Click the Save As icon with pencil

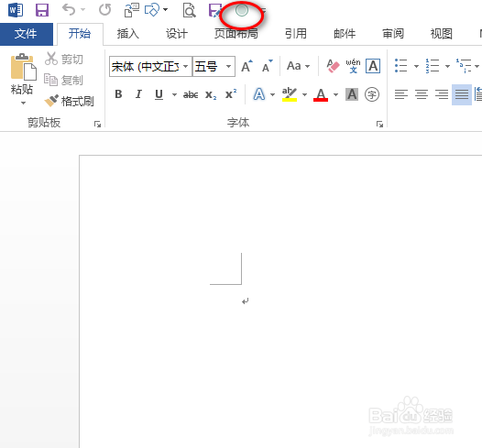tap(214, 10)
